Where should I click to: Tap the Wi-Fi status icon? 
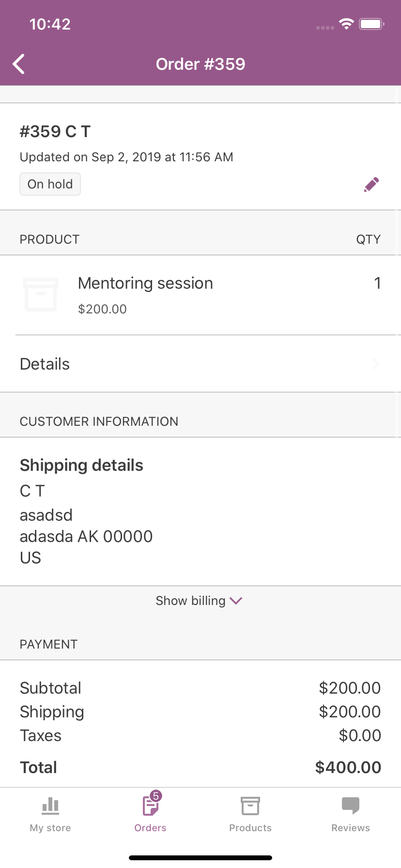[x=346, y=24]
